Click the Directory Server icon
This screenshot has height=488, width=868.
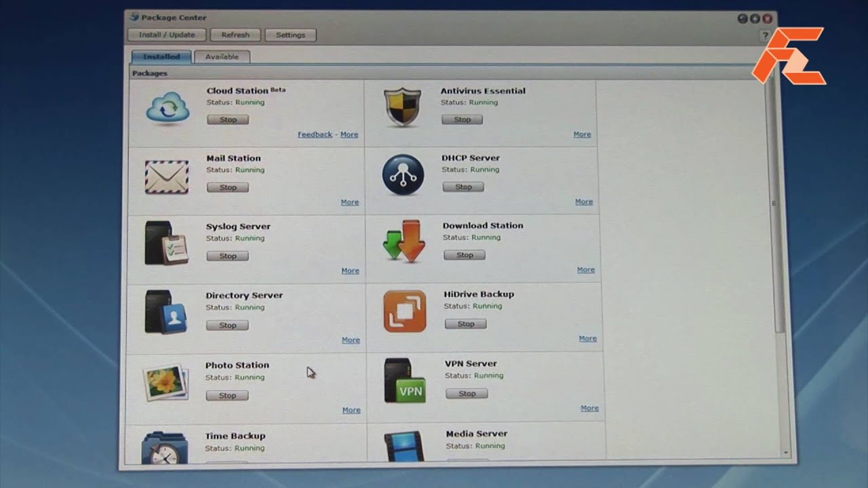(165, 312)
